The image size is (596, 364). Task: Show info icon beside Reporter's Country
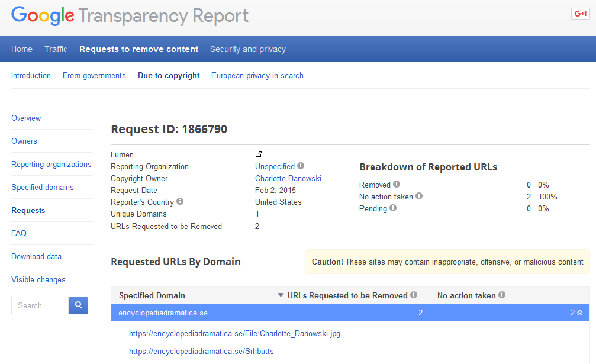coord(180,201)
